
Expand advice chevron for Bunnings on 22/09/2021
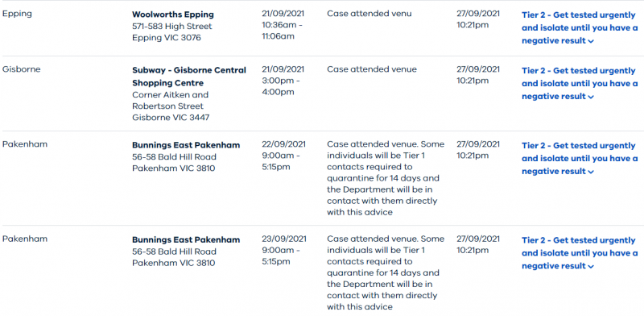[x=591, y=172]
